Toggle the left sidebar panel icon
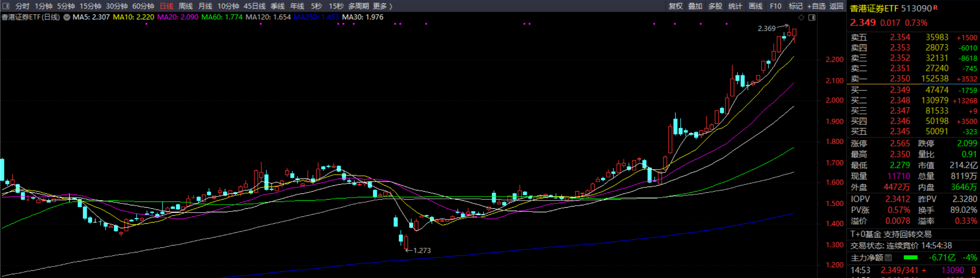Screen dimensions: 980x278 (6, 6)
